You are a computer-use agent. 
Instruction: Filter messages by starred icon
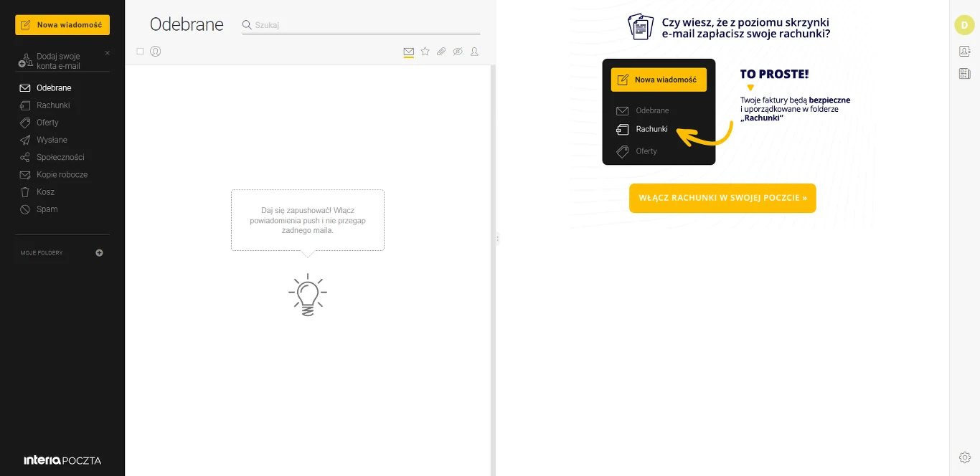pyautogui.click(x=425, y=52)
